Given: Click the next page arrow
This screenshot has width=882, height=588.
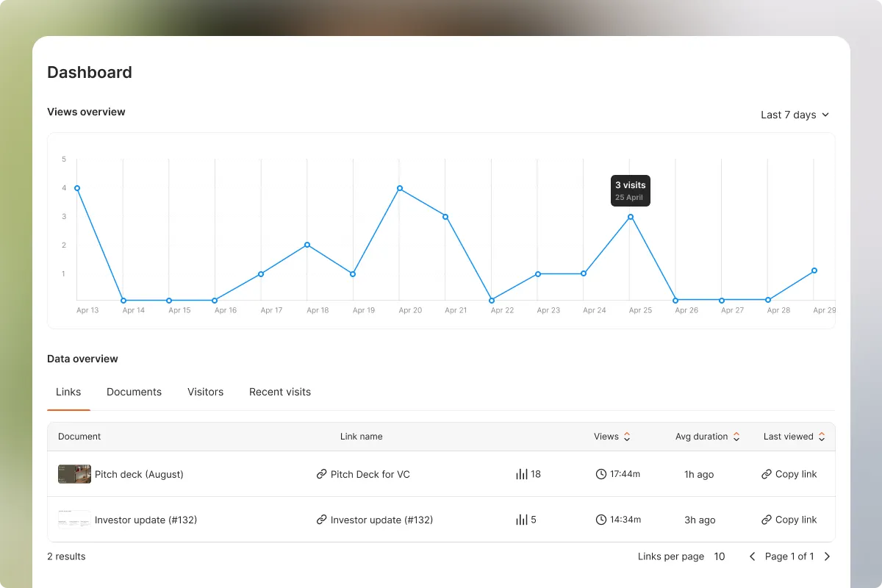Looking at the screenshot, I should coord(827,556).
